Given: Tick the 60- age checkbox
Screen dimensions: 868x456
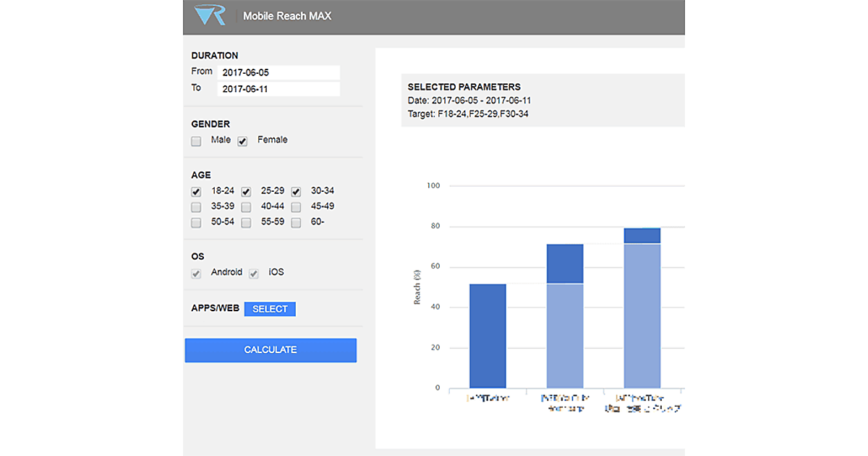Looking at the screenshot, I should tap(296, 224).
